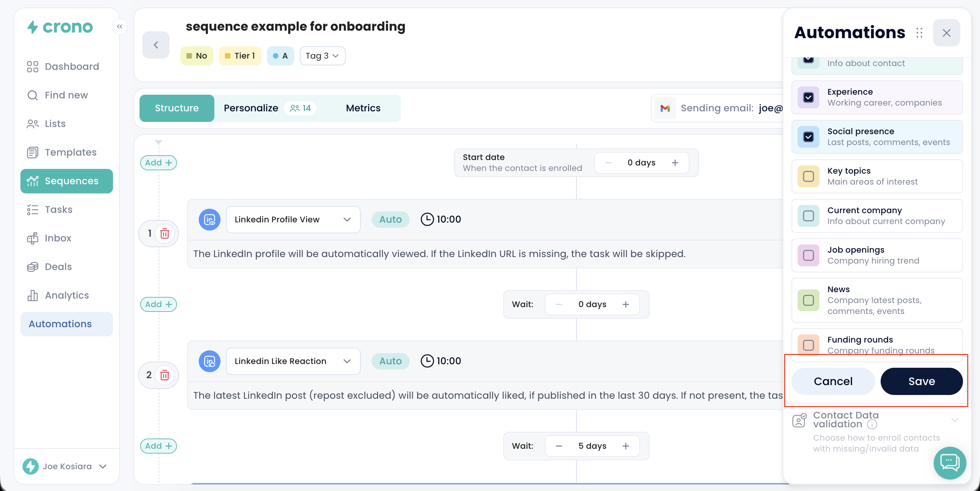Check the Job openings option
This screenshot has height=491, width=980.
[808, 255]
